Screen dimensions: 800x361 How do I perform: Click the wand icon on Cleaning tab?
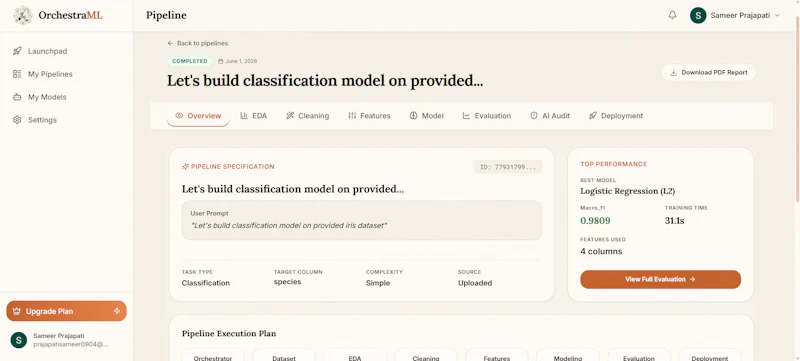click(x=290, y=116)
